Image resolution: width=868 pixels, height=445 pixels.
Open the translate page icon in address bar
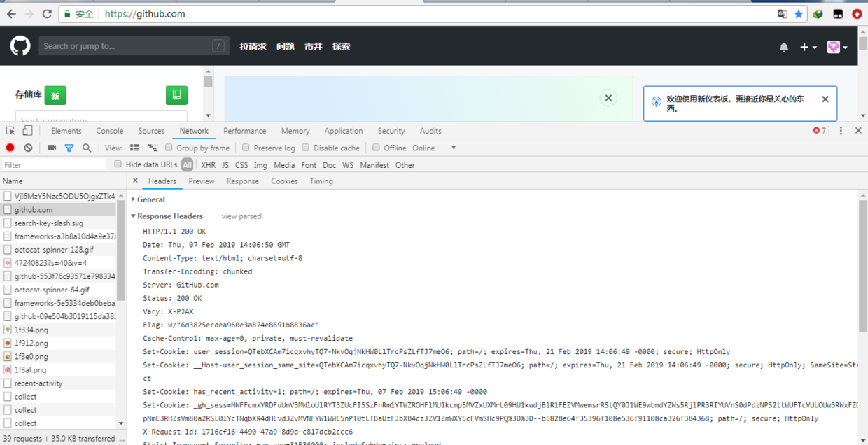(x=783, y=14)
